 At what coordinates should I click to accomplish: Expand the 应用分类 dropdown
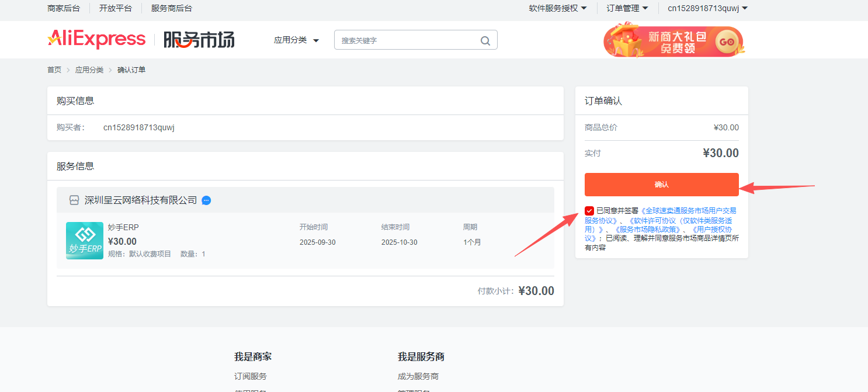tap(297, 40)
